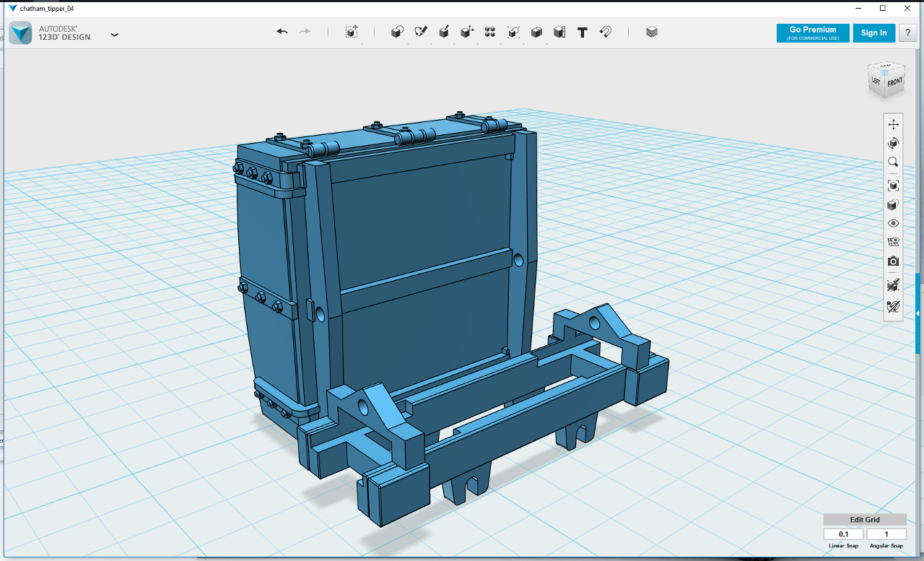Expand the application menu chevron

[114, 34]
